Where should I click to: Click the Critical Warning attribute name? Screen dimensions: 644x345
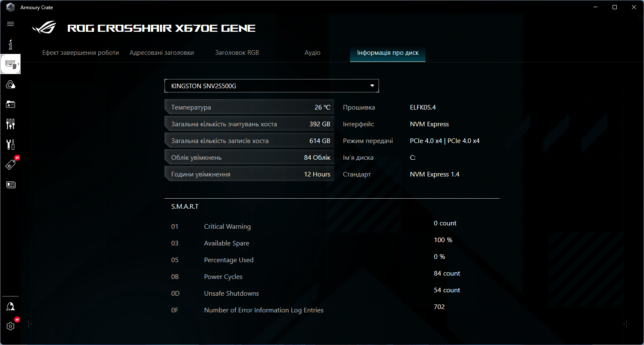coord(227,227)
